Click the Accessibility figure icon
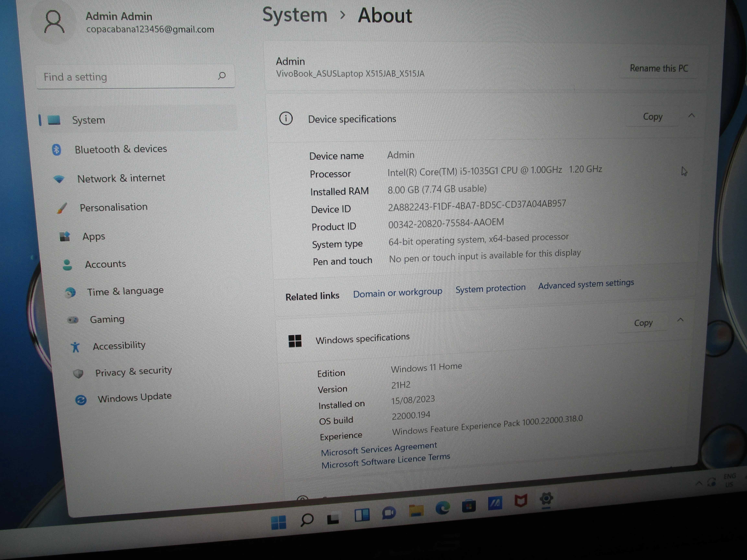Viewport: 747px width, 560px height. click(75, 347)
